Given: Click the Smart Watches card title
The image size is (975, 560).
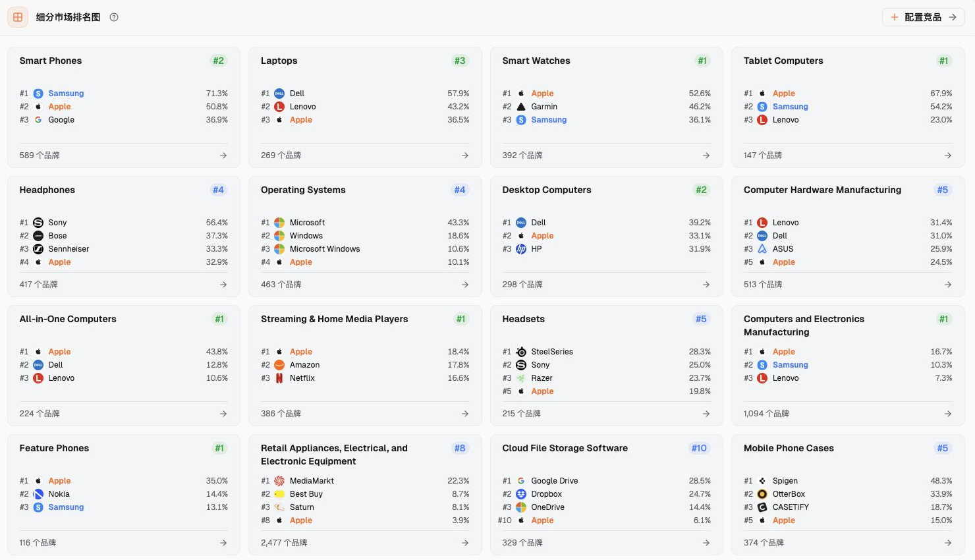Looking at the screenshot, I should coord(536,61).
